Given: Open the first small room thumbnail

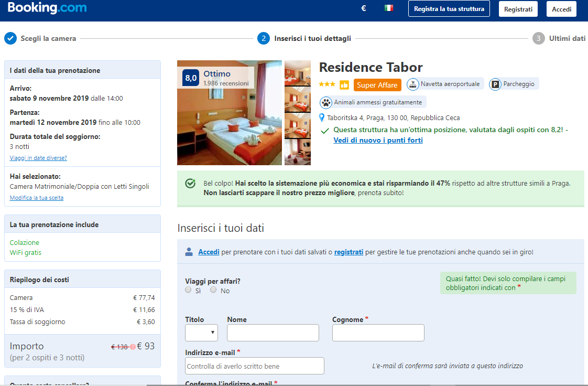Looking at the screenshot, I should pos(298,73).
